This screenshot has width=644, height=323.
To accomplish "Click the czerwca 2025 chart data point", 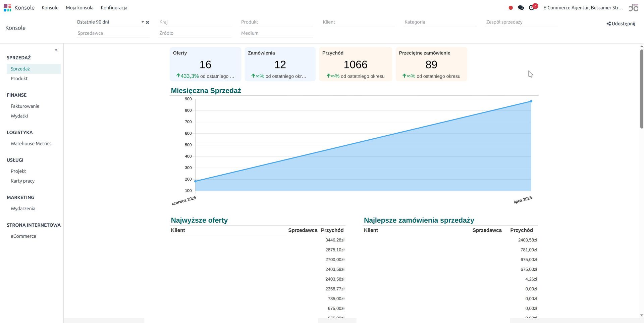I will [196, 181].
